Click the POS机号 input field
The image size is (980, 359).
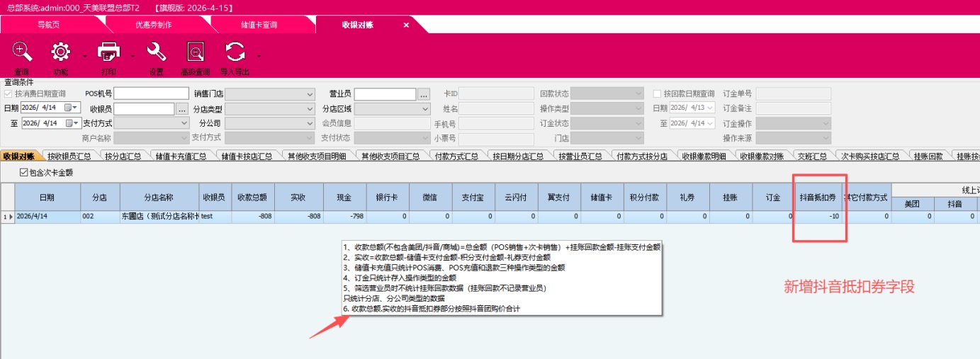(x=152, y=94)
